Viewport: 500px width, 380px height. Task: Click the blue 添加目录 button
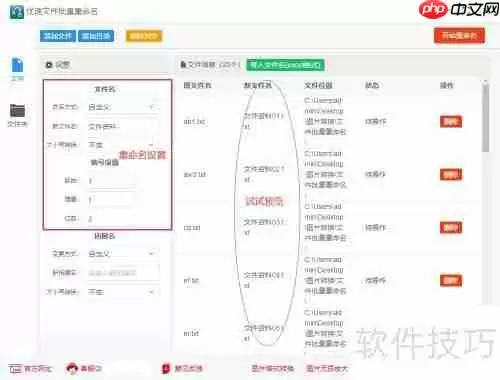point(96,36)
